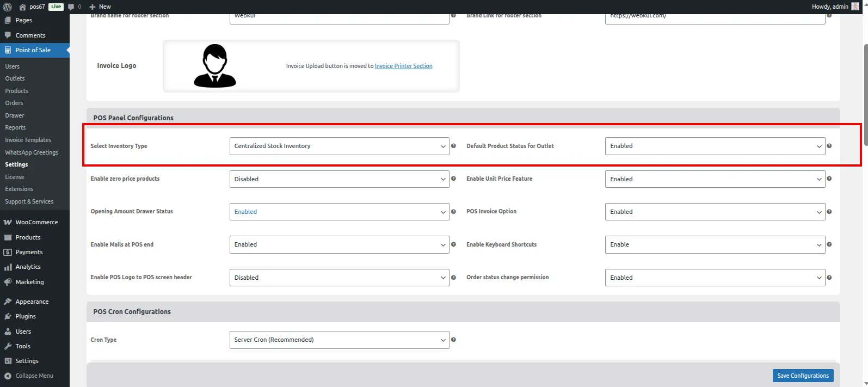Open WooCommerce in the sidebar menu
The height and width of the screenshot is (387, 868).
click(x=36, y=222)
